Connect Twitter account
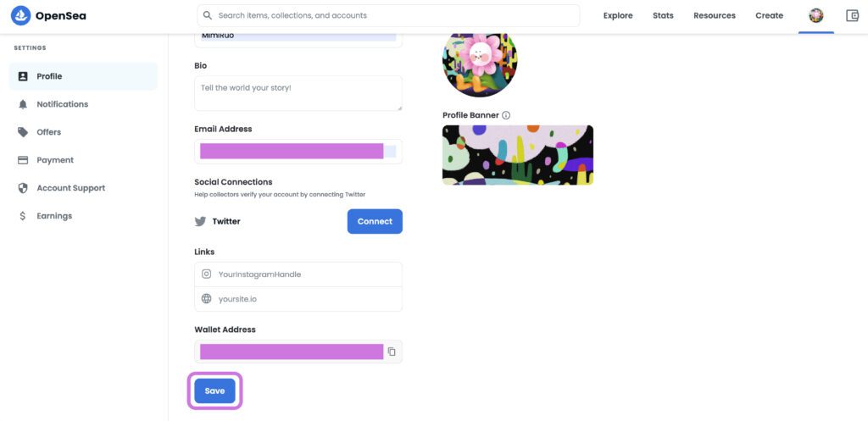This screenshot has height=421, width=868. 375,221
